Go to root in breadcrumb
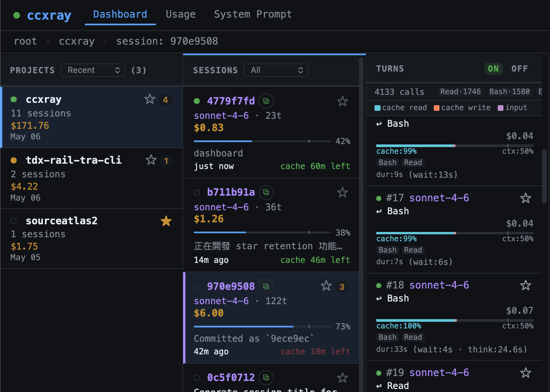 (25, 41)
